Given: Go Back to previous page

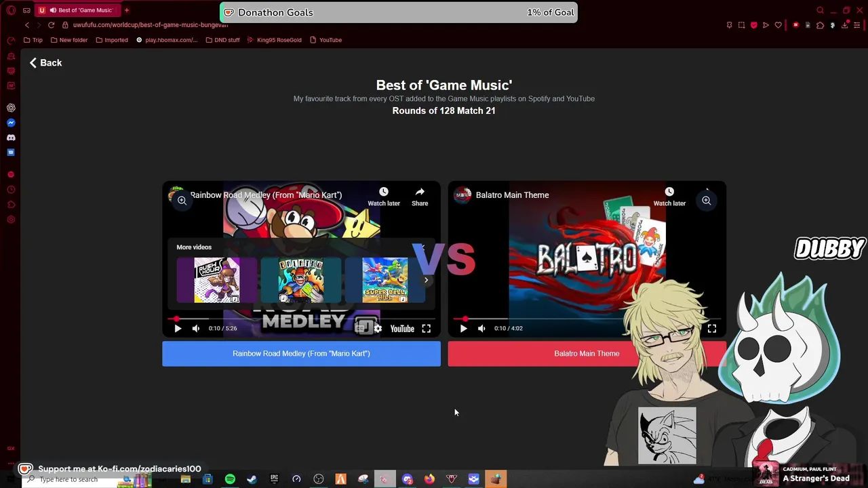Looking at the screenshot, I should (45, 62).
